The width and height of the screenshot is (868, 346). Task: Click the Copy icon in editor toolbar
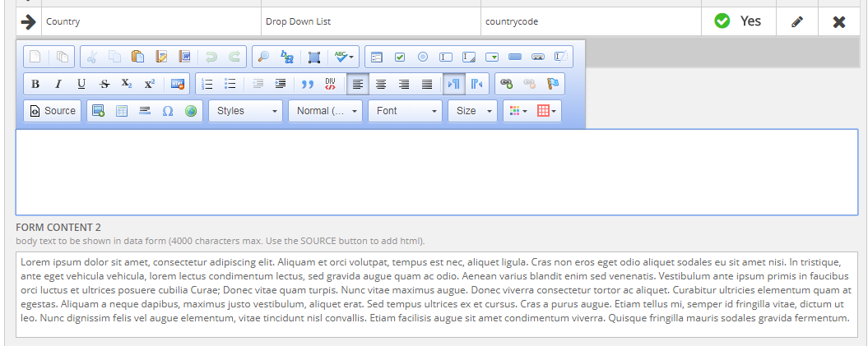[114, 57]
